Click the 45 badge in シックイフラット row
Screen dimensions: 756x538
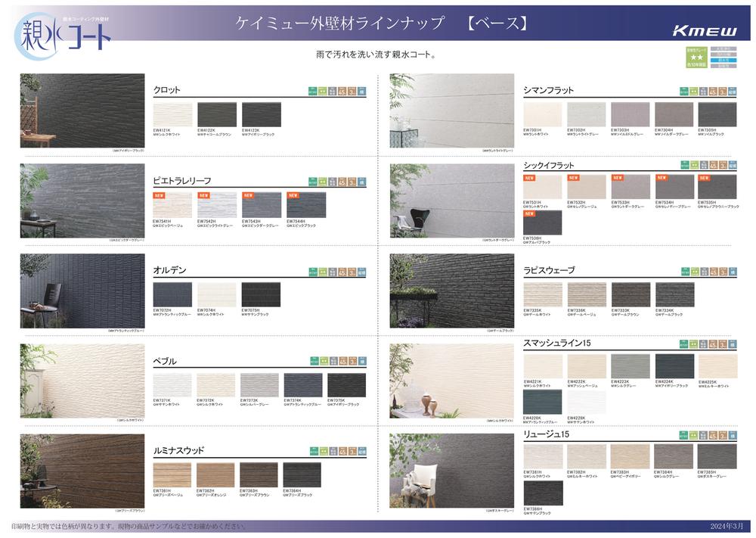pos(714,165)
